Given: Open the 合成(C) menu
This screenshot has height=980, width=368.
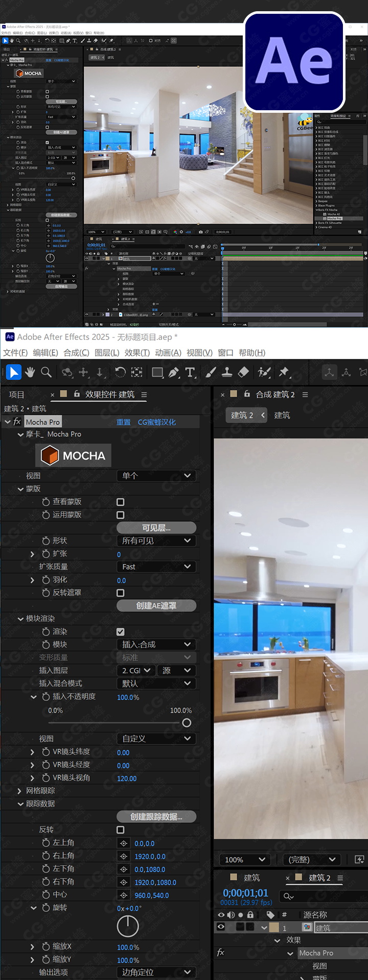Looking at the screenshot, I should [76, 353].
